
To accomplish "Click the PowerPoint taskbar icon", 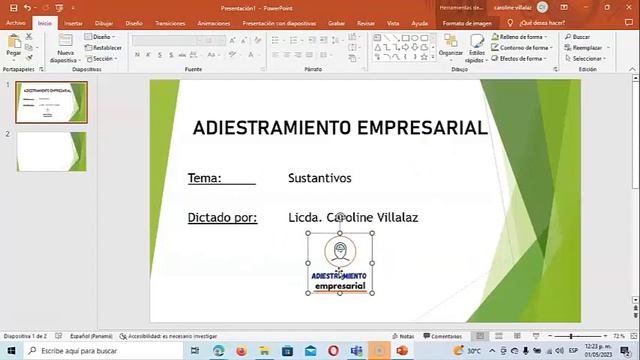I will (402, 351).
